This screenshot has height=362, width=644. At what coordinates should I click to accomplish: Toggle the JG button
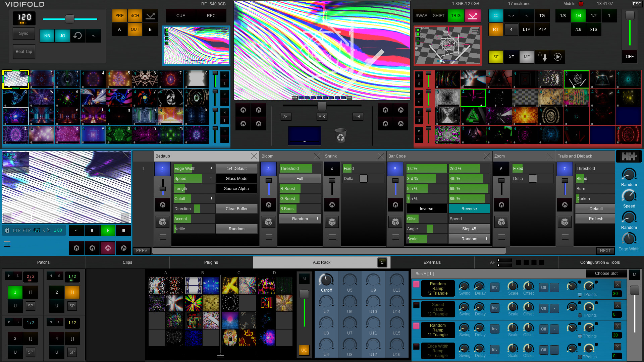62,36
